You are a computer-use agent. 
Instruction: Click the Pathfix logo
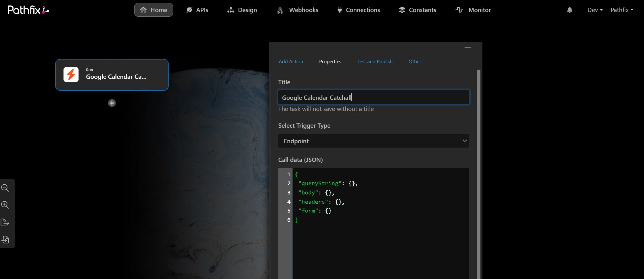point(28,10)
